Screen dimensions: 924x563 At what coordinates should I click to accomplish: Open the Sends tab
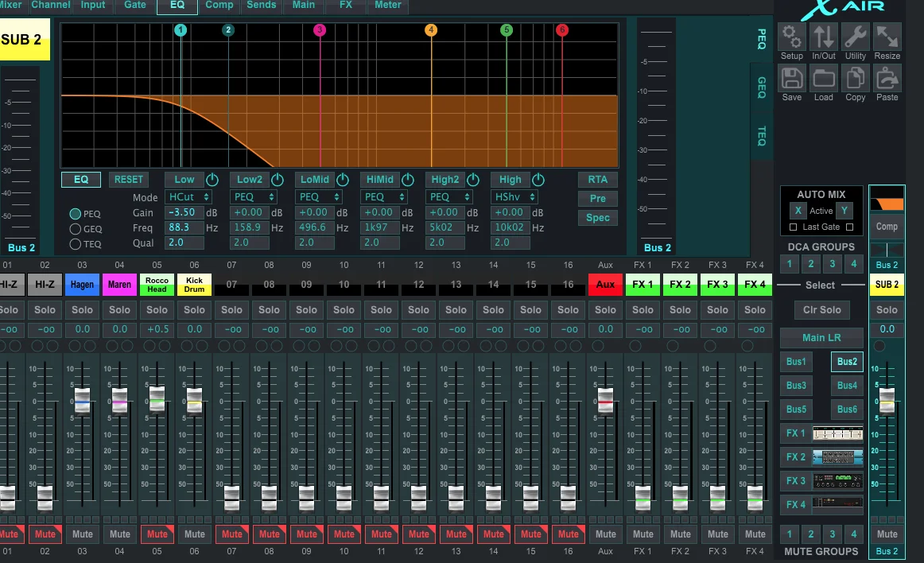tap(261, 6)
